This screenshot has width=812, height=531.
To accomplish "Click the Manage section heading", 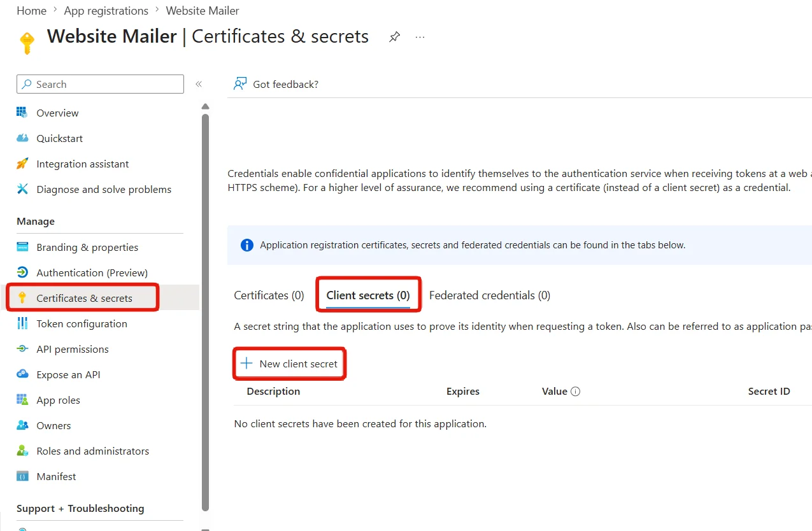I will coord(36,222).
